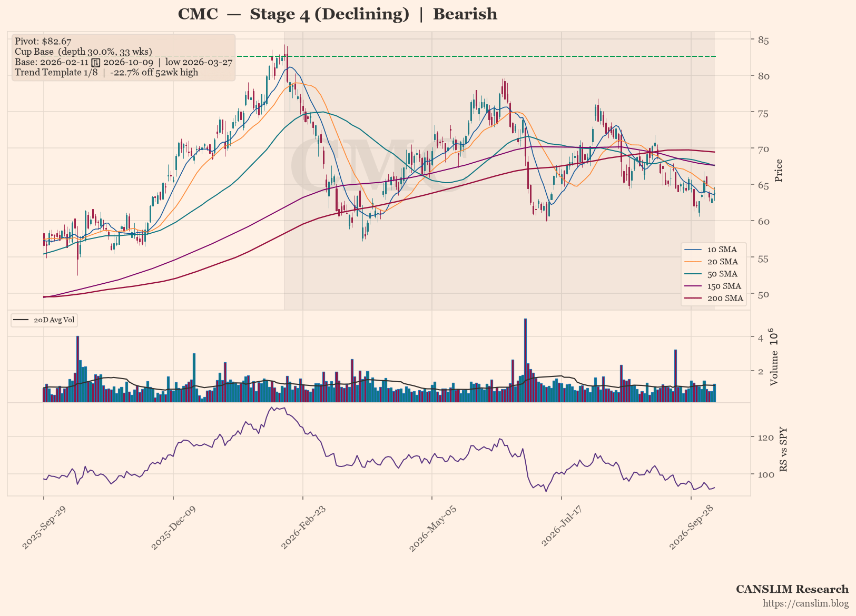Click the '20 SMA' legend entry

pos(713,262)
